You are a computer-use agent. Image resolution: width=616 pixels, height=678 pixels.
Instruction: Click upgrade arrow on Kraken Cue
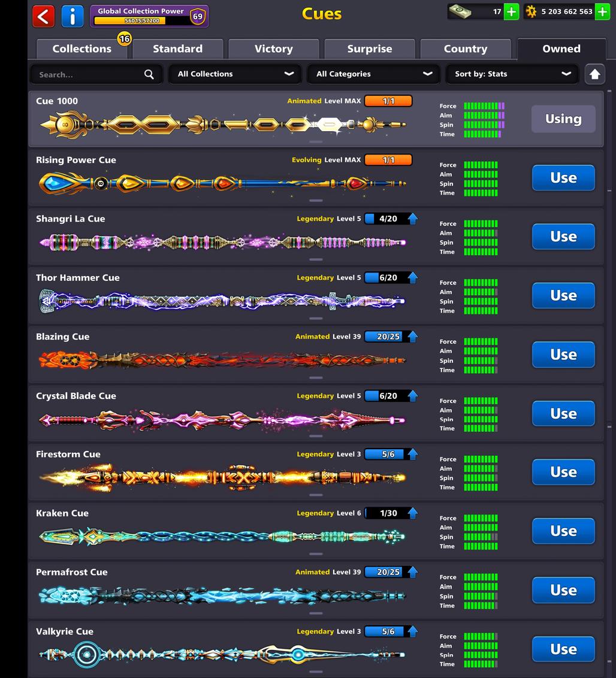[413, 513]
